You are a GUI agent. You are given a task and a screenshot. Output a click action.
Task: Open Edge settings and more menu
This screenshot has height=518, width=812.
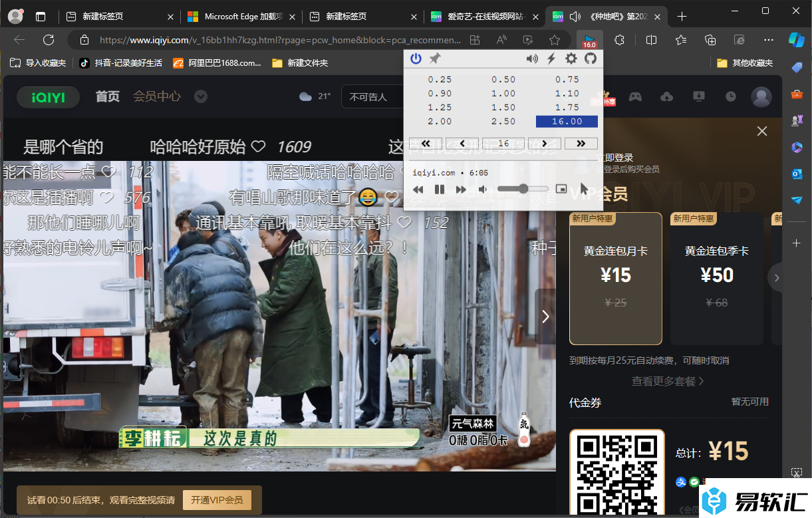[769, 40]
